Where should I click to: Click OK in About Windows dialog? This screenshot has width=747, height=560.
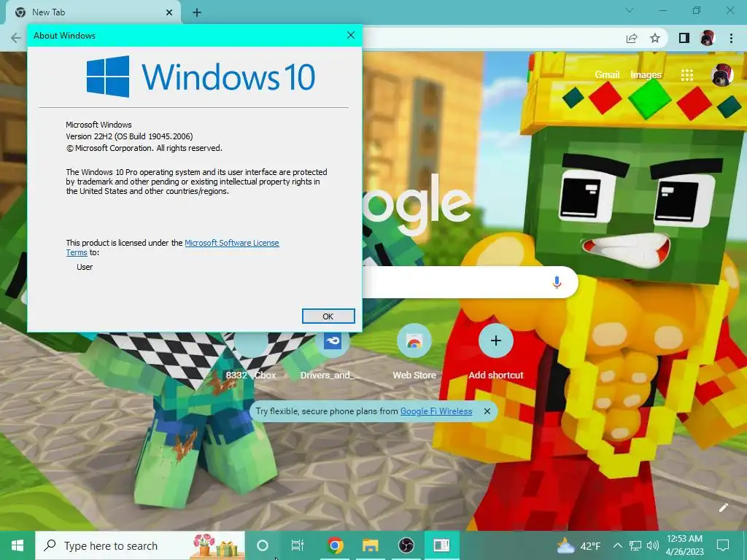coord(328,316)
